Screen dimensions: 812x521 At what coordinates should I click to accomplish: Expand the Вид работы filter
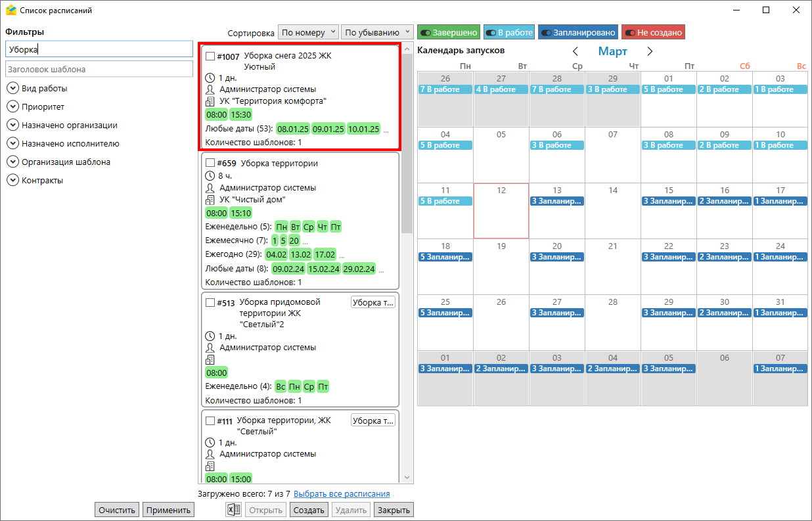coord(12,88)
